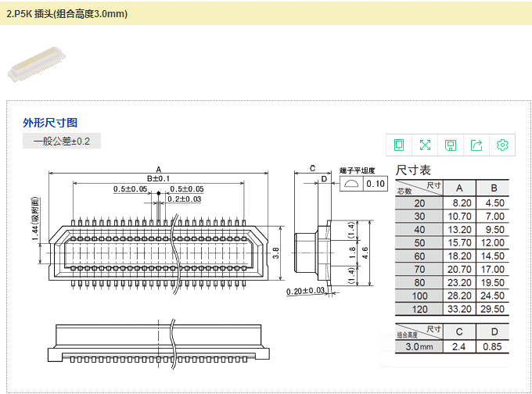532x394 pixels.
Task: Click the mobile device view icon
Action: [399, 145]
